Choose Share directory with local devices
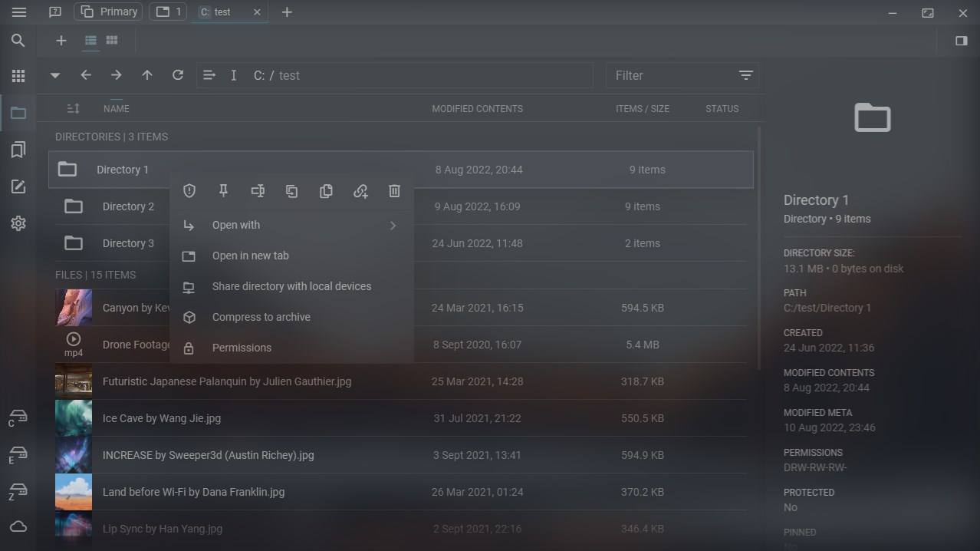The height and width of the screenshot is (551, 980). coord(291,286)
